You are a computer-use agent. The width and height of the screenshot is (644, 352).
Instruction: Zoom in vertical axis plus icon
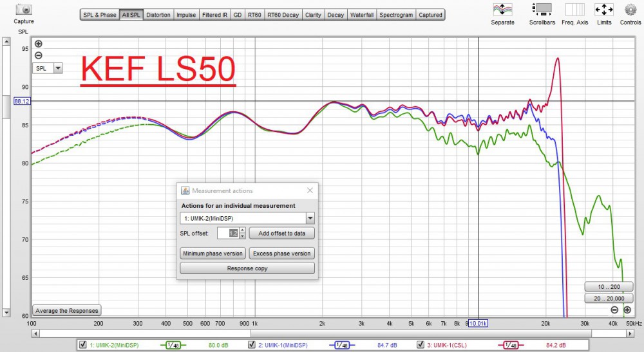pyautogui.click(x=38, y=44)
